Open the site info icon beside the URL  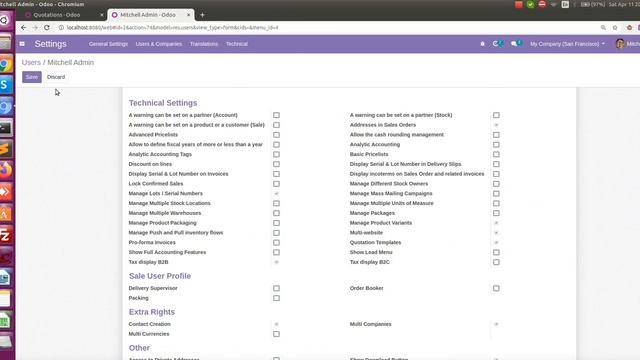[61, 27]
